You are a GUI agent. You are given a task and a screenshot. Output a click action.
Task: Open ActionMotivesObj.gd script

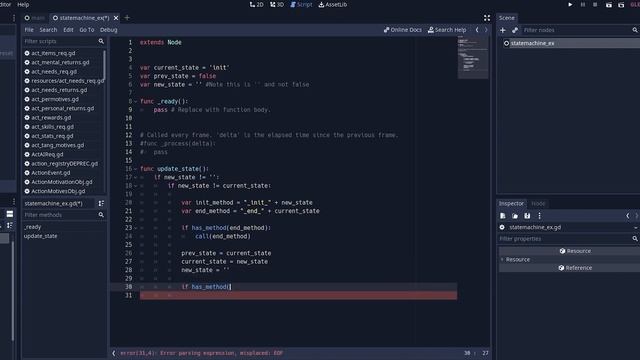click(58, 191)
